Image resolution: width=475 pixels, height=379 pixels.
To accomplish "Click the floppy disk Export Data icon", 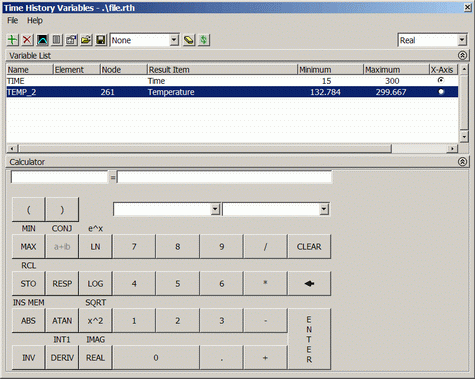I will coord(101,40).
